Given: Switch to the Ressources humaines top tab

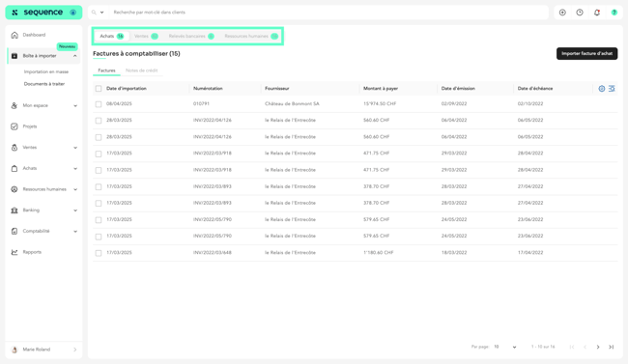Looking at the screenshot, I should pos(251,36).
